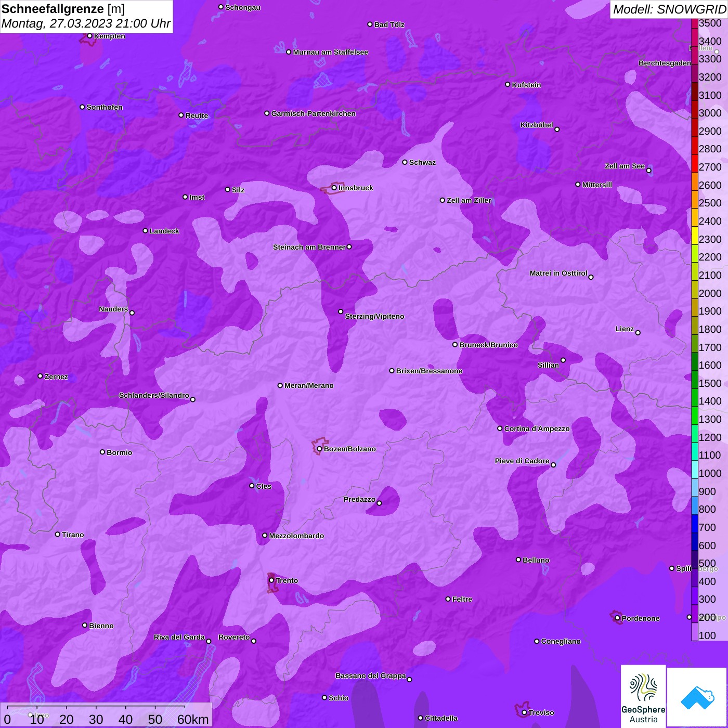Select the Bienno marker dot
Viewport: 728px width, 728px height.
[85, 625]
